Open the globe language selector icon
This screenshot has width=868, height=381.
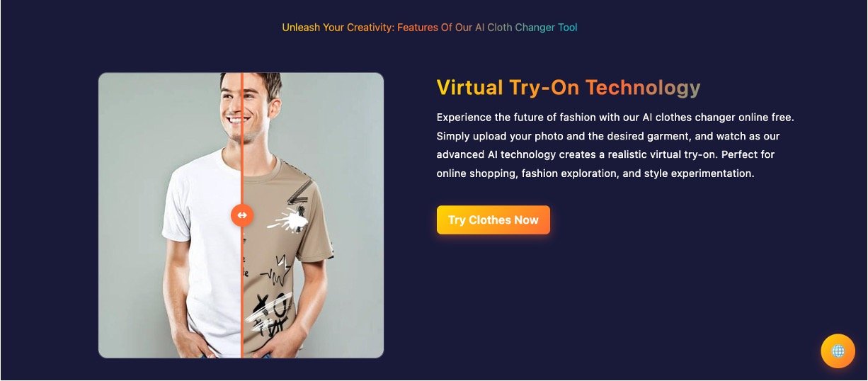pos(838,351)
